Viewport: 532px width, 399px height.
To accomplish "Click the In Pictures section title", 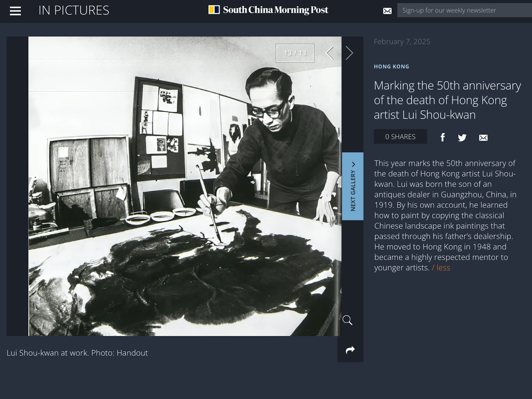I will click(74, 10).
